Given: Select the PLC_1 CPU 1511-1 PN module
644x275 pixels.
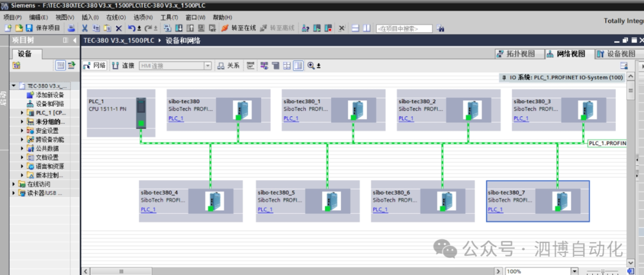Looking at the screenshot, I should pos(141,113).
